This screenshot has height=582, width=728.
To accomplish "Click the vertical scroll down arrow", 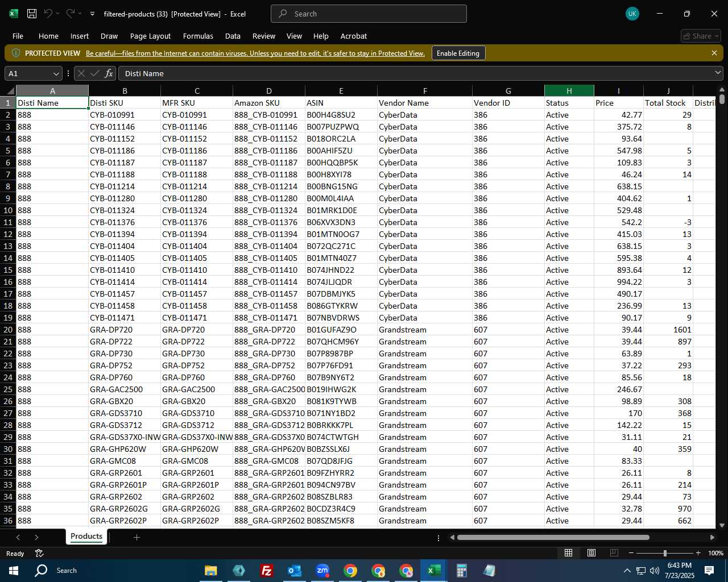I will click(x=722, y=525).
